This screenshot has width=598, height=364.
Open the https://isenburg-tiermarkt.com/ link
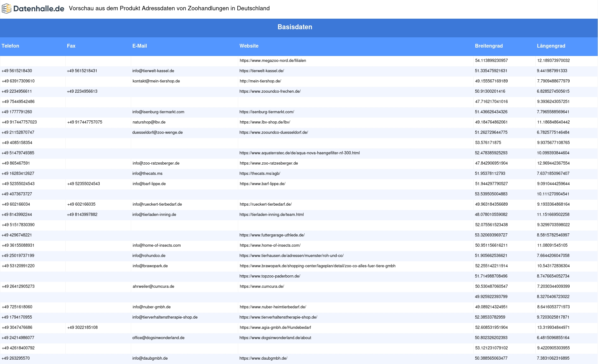coord(267,112)
